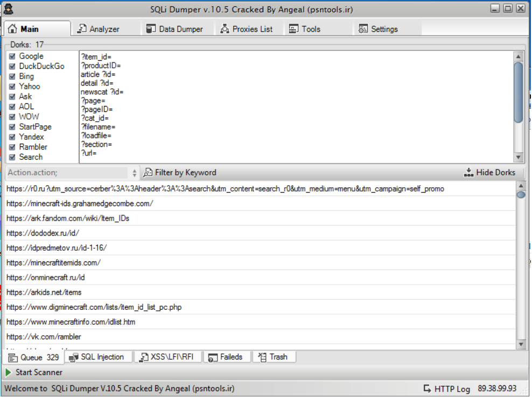
Task: Open the Action.action dropdown selector
Action: tap(134, 173)
